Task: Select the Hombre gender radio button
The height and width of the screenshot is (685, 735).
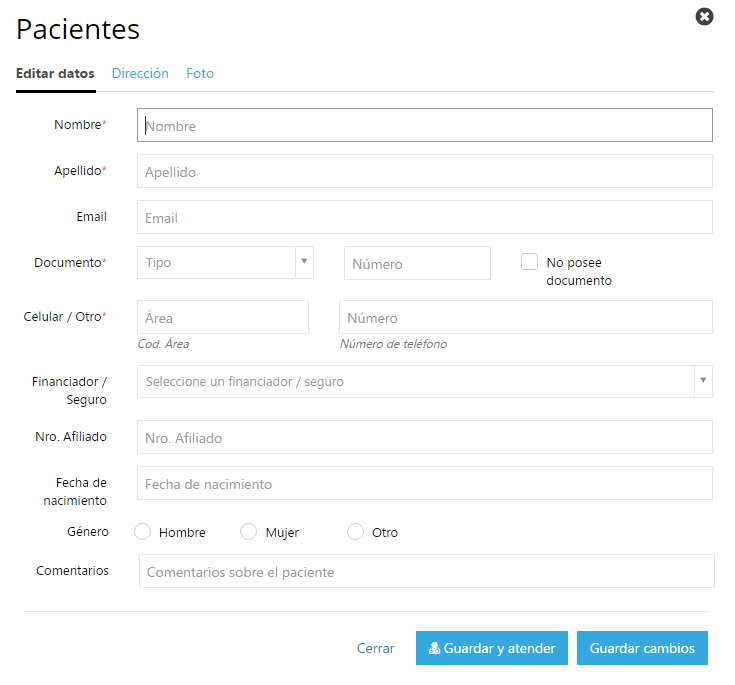Action: [x=142, y=532]
